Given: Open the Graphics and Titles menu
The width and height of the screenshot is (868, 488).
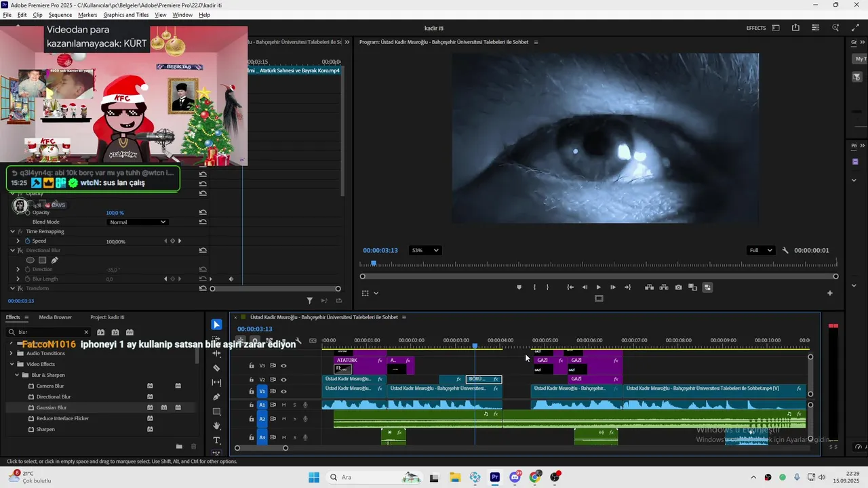Looking at the screenshot, I should 126,15.
